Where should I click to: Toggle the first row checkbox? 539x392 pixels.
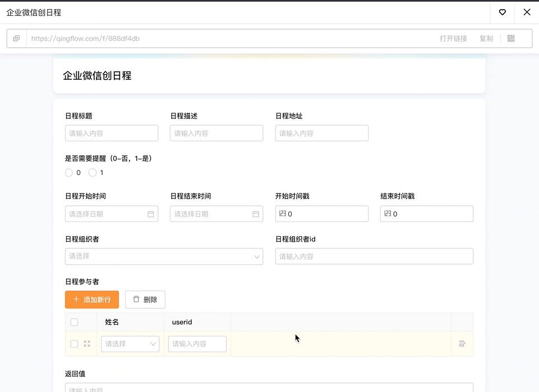click(74, 344)
